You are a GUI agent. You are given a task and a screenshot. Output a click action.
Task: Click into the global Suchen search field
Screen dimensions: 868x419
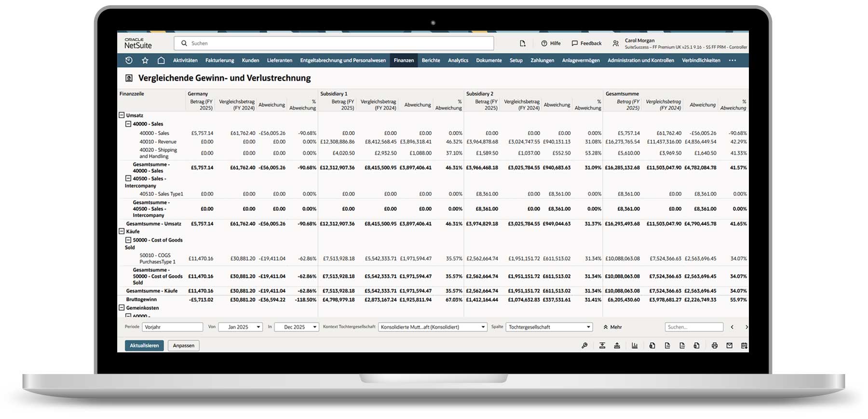pos(334,43)
